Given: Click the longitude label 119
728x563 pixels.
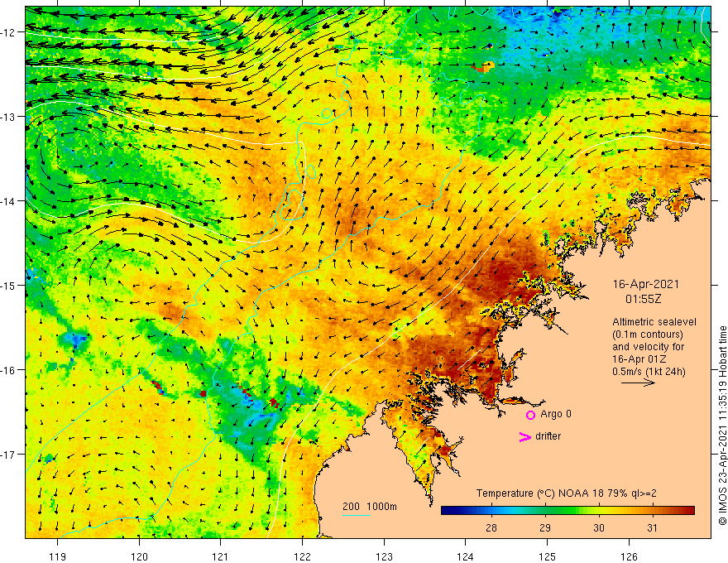Looking at the screenshot, I should (x=58, y=556).
